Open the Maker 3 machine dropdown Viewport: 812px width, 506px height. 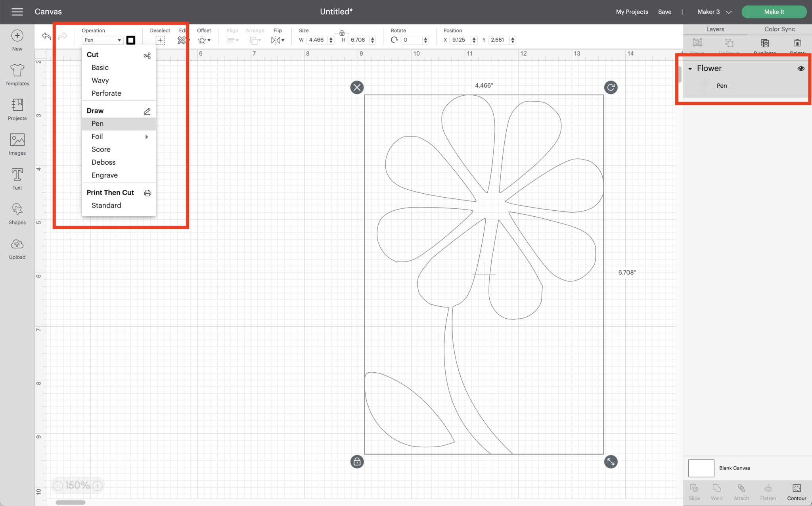pyautogui.click(x=713, y=12)
